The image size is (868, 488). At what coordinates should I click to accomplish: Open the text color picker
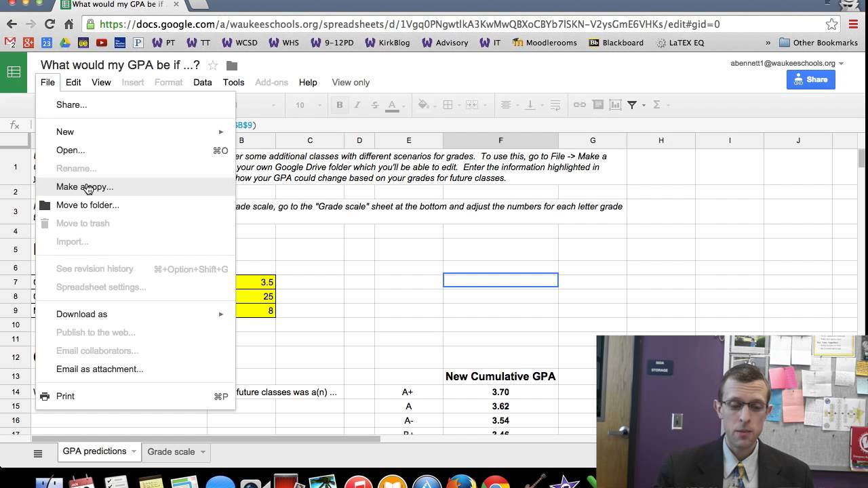[x=391, y=105]
